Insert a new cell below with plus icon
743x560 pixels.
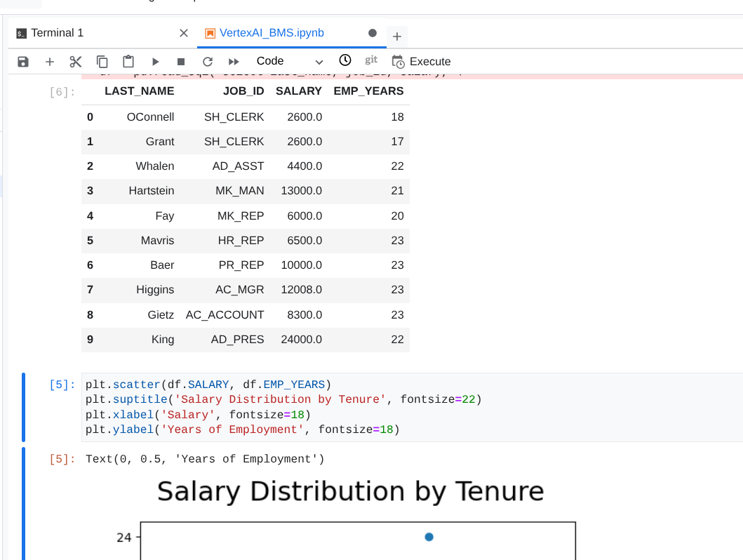click(x=49, y=62)
